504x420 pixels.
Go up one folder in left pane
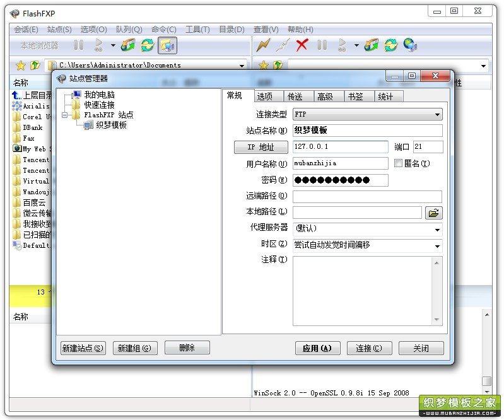[x=35, y=65]
